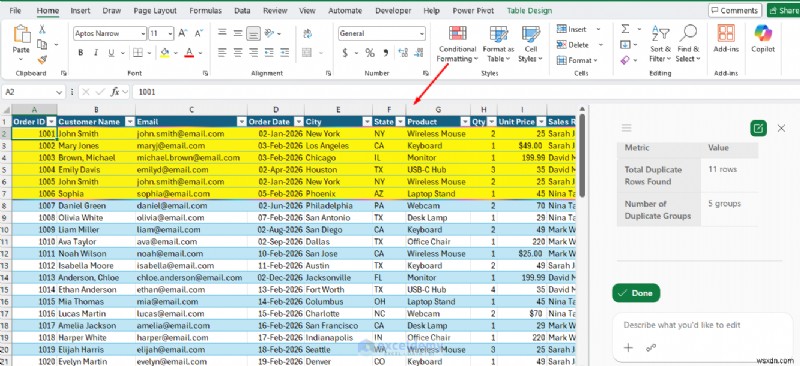The height and width of the screenshot is (366, 800).
Task: Open the General number format dropdown
Action: 422,34
